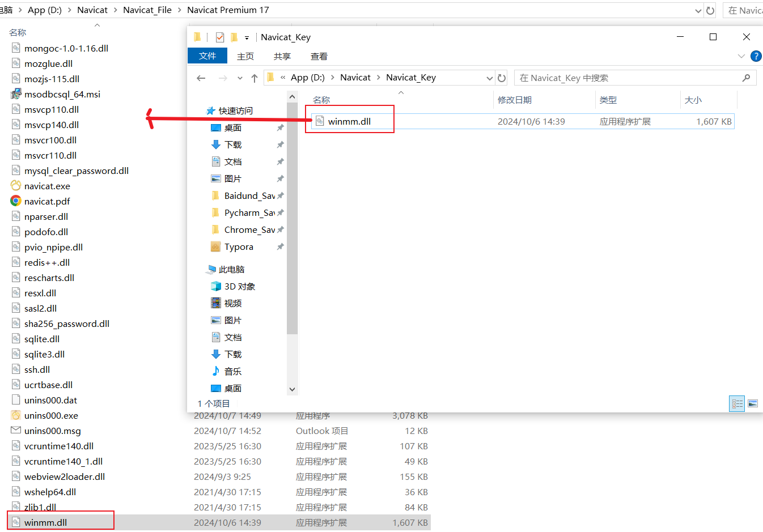Select ucrtbase.dll in the background window
Viewport: 763px width, 532px height.
click(48, 385)
